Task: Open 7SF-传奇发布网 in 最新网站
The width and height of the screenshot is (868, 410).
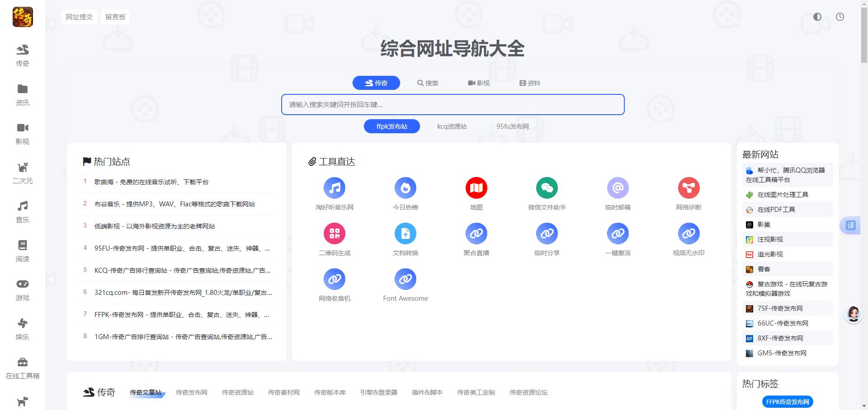Action: point(788,308)
